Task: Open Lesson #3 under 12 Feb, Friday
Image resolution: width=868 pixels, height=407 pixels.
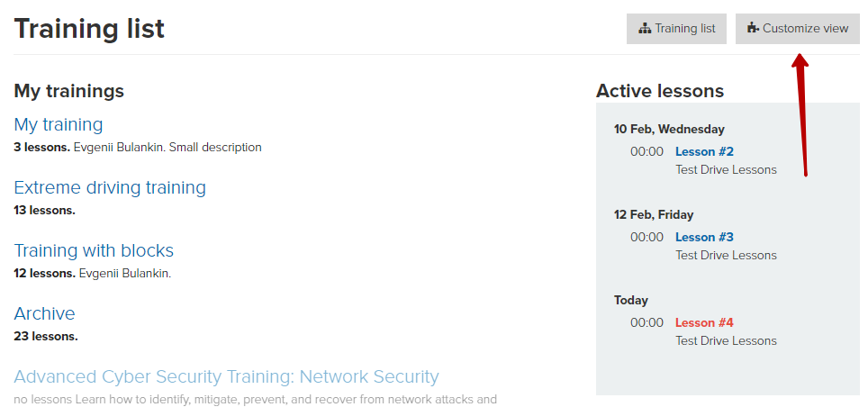Action: (704, 237)
